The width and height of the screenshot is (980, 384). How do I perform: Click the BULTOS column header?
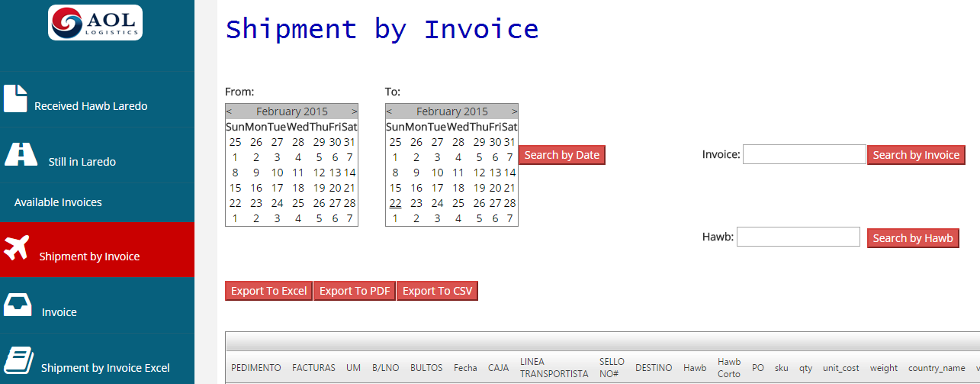[x=426, y=368]
